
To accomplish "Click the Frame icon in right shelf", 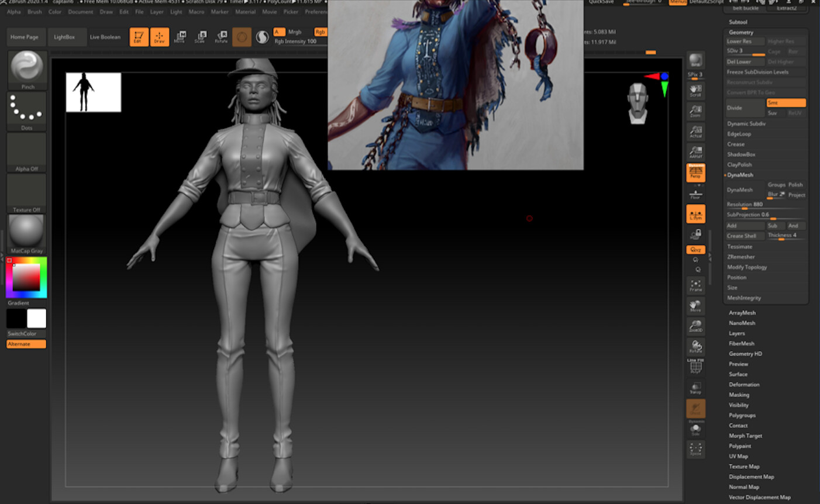I will [x=695, y=285].
